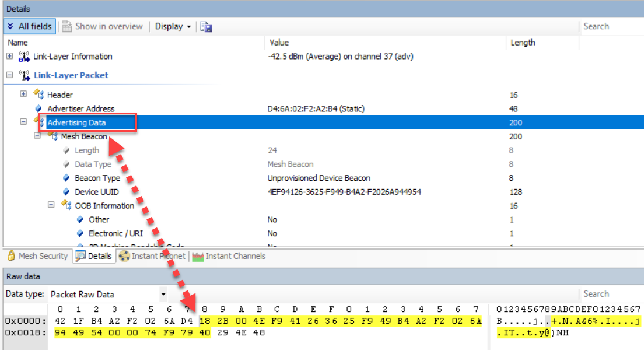
Task: Expand the Link-Layer Information node
Action: pos(9,57)
